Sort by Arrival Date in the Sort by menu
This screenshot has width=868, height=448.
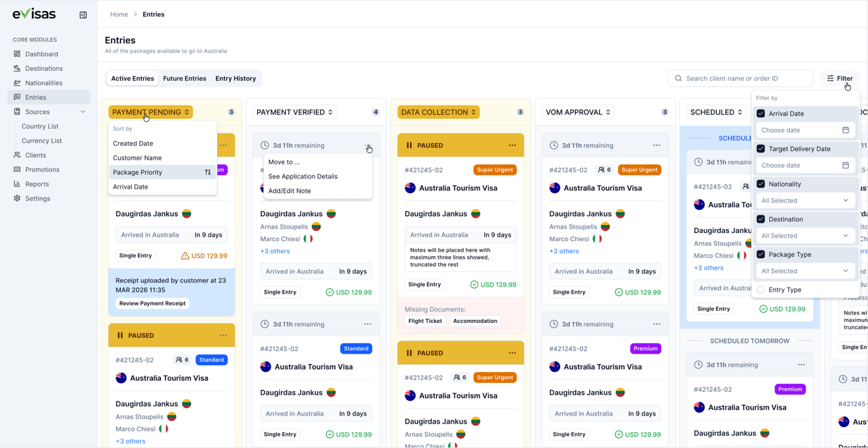162,187
